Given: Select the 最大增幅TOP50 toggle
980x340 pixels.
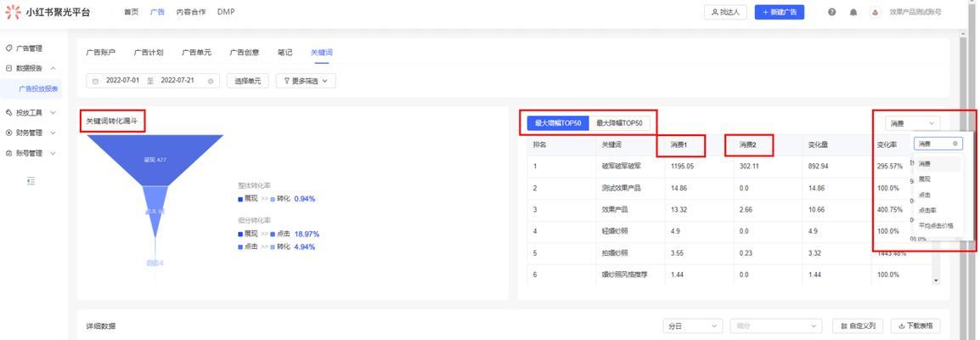Looking at the screenshot, I should 558,123.
